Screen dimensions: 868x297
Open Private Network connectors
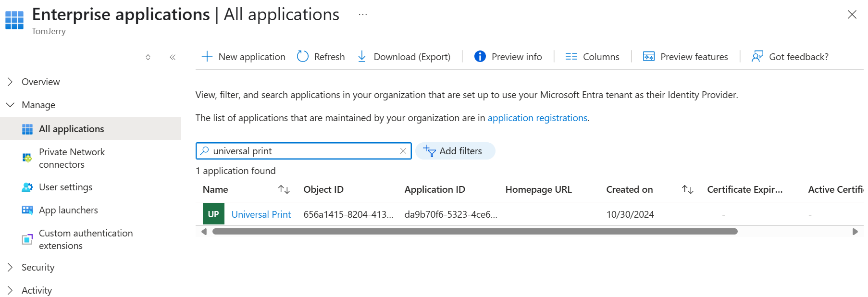pyautogui.click(x=72, y=158)
